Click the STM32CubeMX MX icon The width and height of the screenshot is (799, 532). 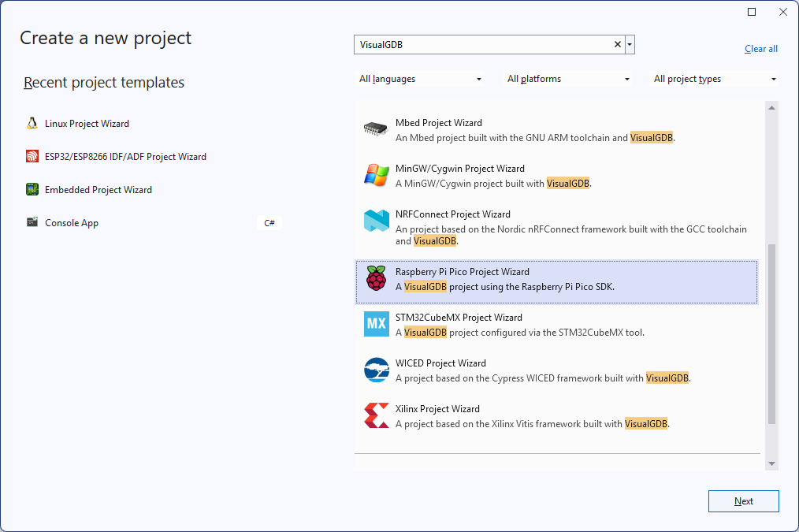pos(376,325)
